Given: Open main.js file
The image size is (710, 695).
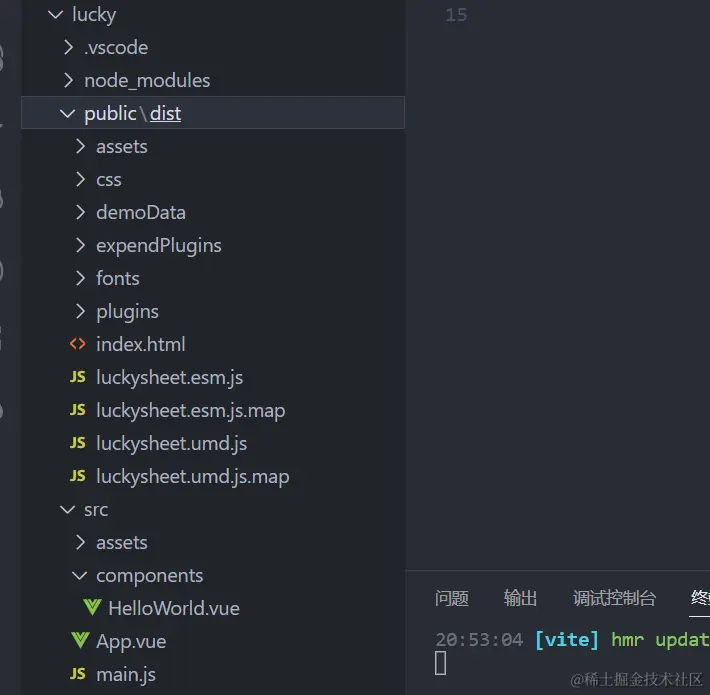Looking at the screenshot, I should (x=126, y=675).
